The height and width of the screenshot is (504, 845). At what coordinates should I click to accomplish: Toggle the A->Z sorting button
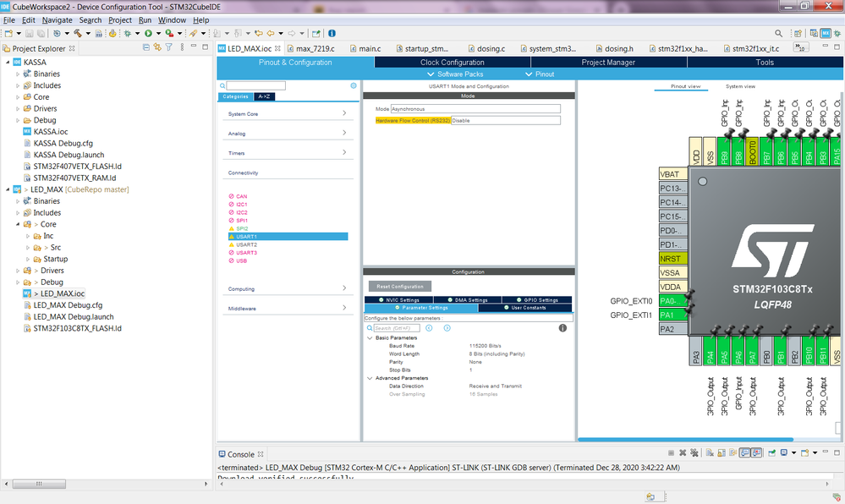(264, 96)
